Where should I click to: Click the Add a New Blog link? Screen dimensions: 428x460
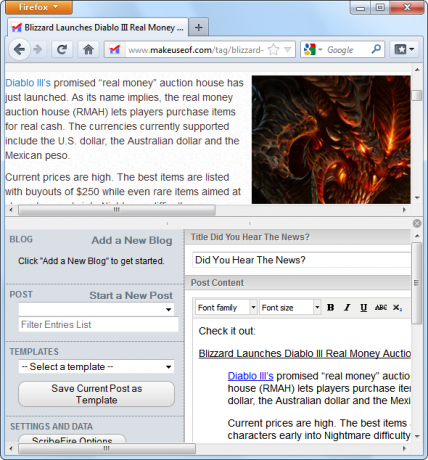[x=132, y=240]
